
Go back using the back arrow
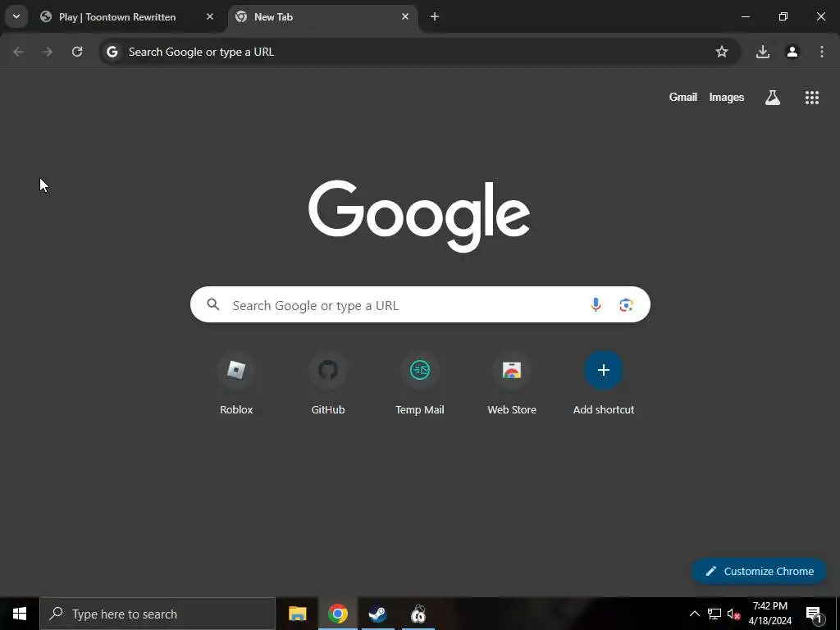(x=18, y=52)
